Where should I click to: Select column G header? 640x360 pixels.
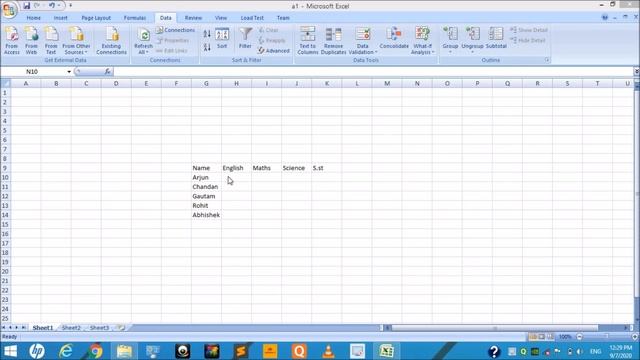[206, 83]
